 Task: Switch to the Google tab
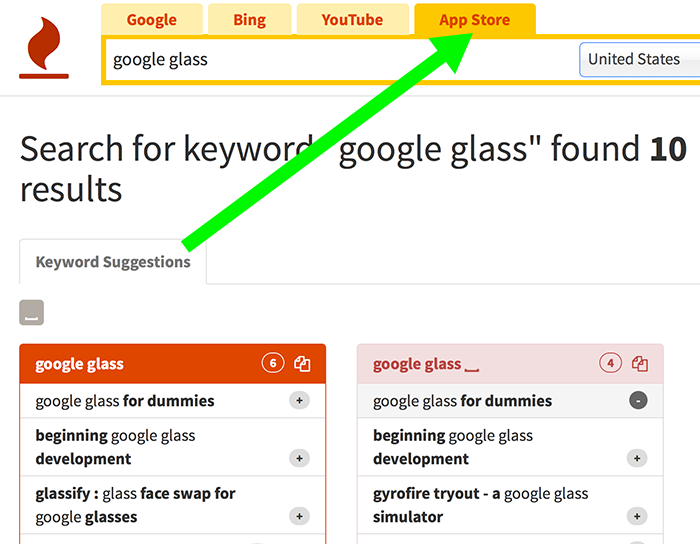tap(152, 20)
